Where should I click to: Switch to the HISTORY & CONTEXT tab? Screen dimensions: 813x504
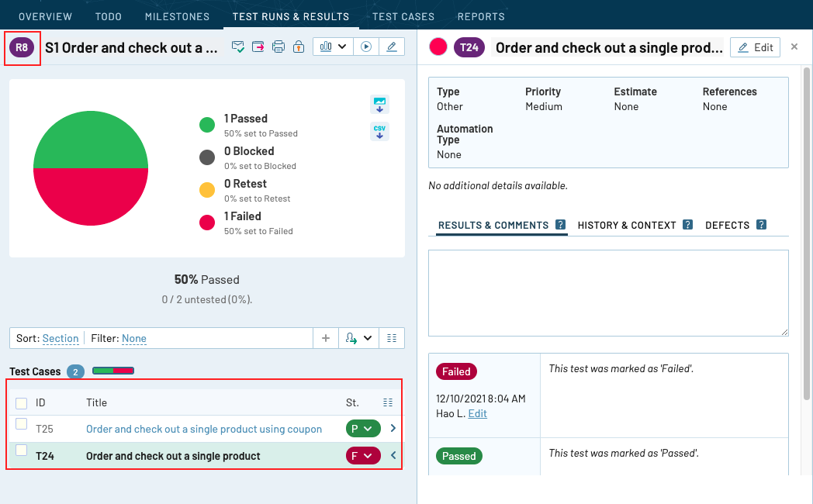tap(627, 225)
